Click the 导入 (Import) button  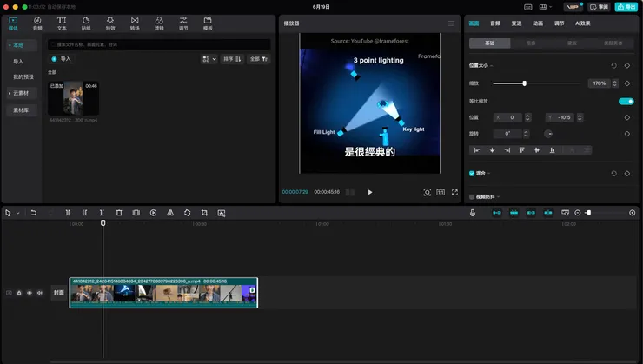click(63, 59)
